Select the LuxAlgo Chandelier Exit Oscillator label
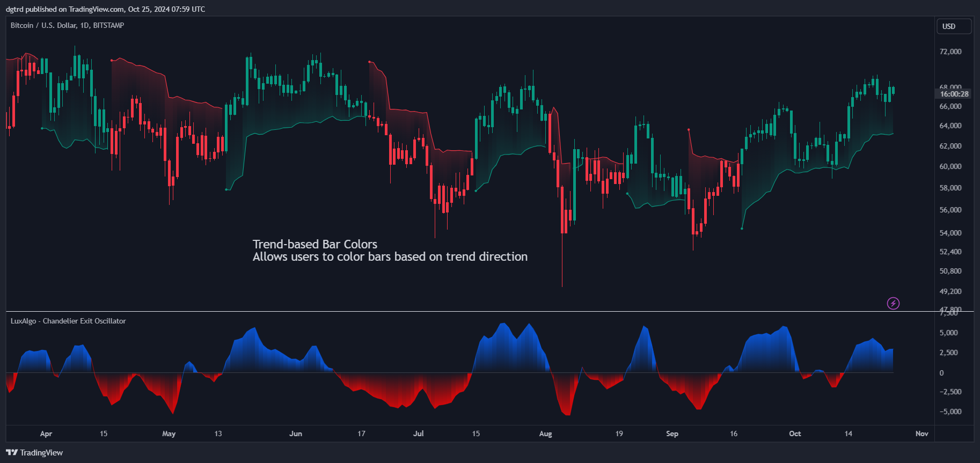Viewport: 980px width, 463px height. tap(68, 321)
